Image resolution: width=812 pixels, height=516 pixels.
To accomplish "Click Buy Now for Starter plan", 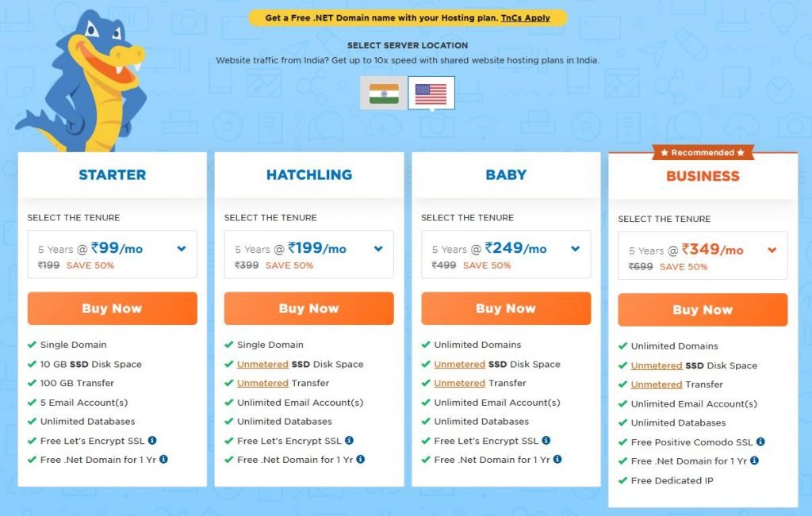I will point(112,308).
